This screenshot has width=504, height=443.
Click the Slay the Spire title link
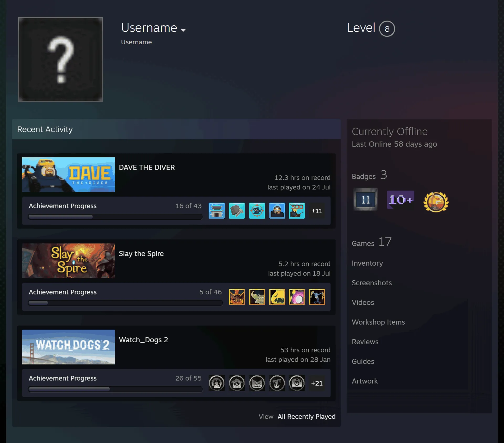pyautogui.click(x=141, y=254)
